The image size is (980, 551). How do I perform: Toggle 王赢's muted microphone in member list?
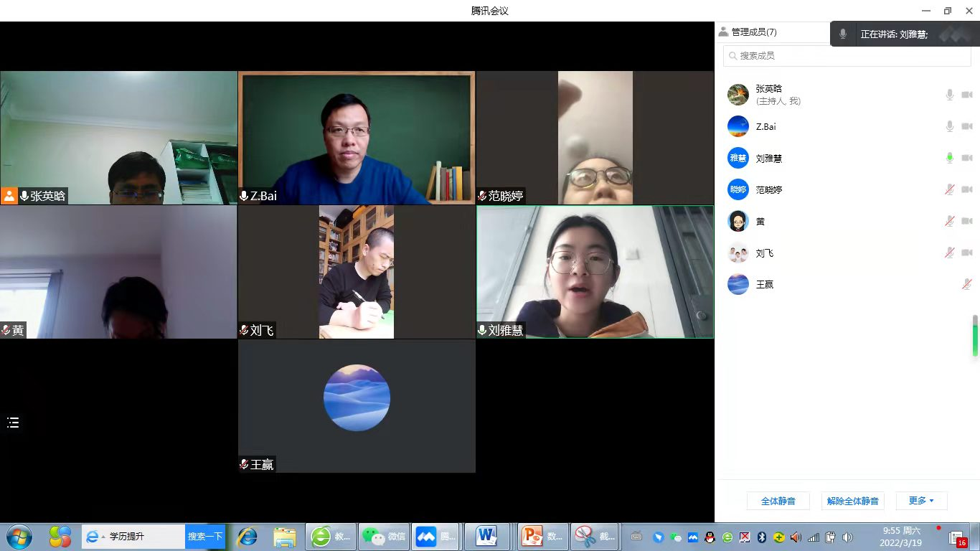966,284
